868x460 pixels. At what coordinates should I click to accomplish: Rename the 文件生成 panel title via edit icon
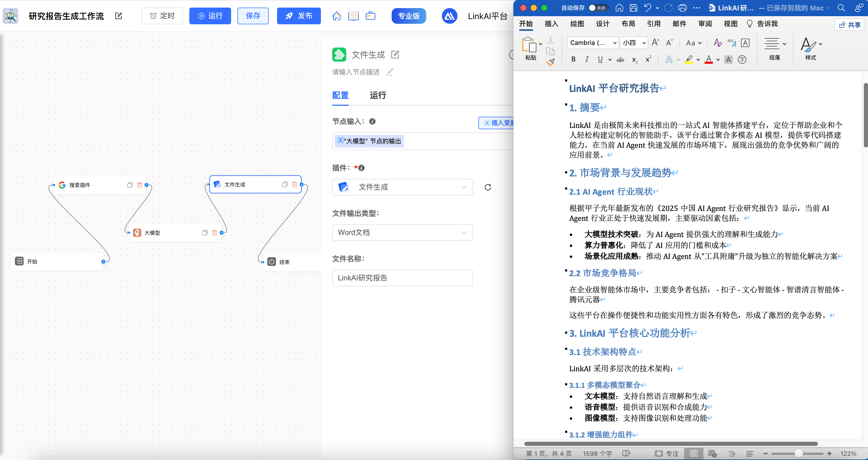pos(395,55)
